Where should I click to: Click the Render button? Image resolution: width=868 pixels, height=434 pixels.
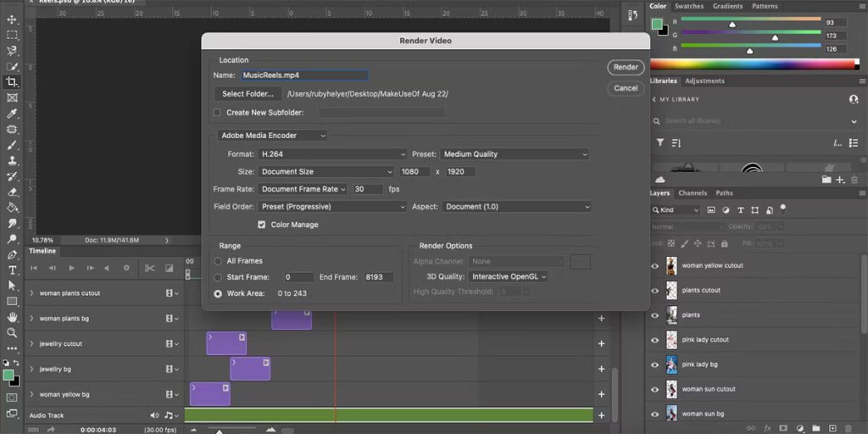(626, 67)
